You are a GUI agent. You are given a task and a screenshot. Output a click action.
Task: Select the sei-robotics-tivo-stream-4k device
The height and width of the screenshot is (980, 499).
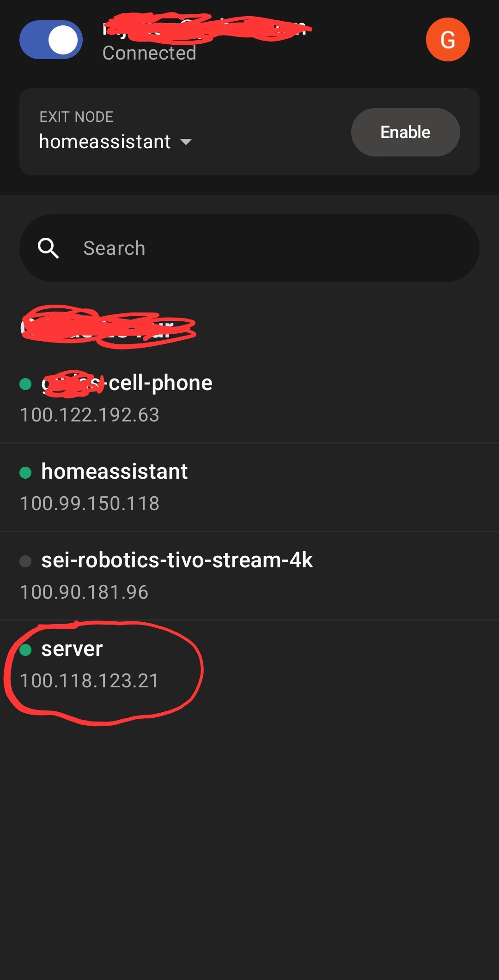177,560
